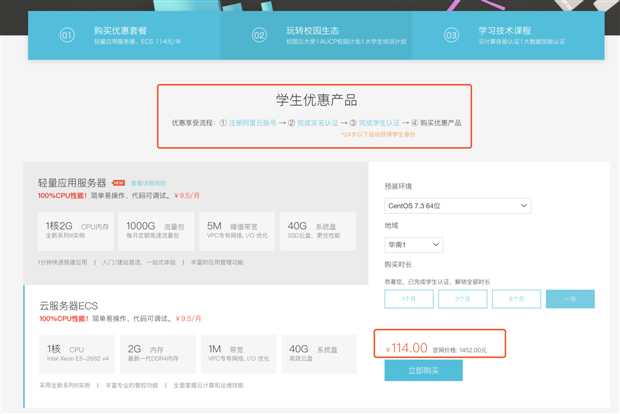Click the chevron in the CentOS dropdown
620x414 pixels.
coord(524,206)
